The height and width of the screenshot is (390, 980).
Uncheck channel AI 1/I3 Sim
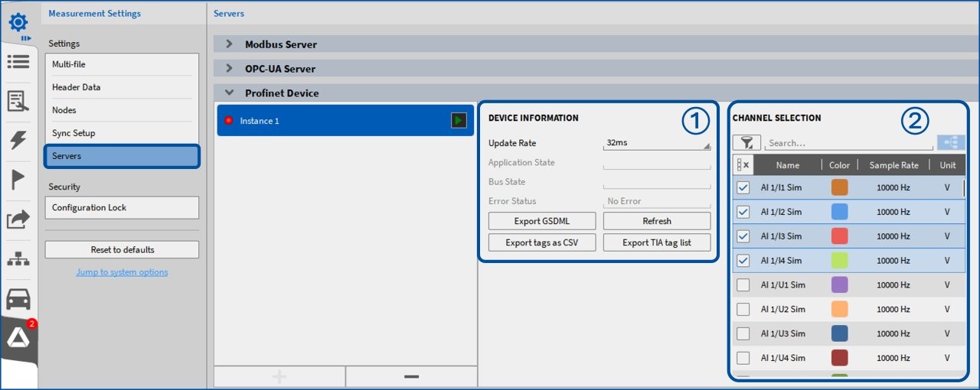[743, 236]
